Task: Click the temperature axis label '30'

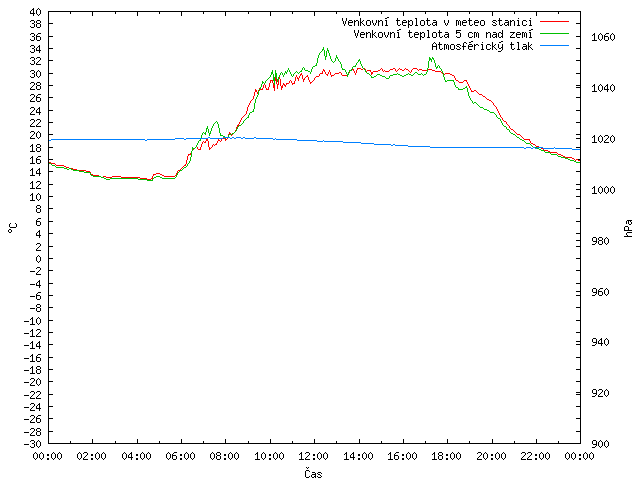Action: pyautogui.click(x=36, y=74)
